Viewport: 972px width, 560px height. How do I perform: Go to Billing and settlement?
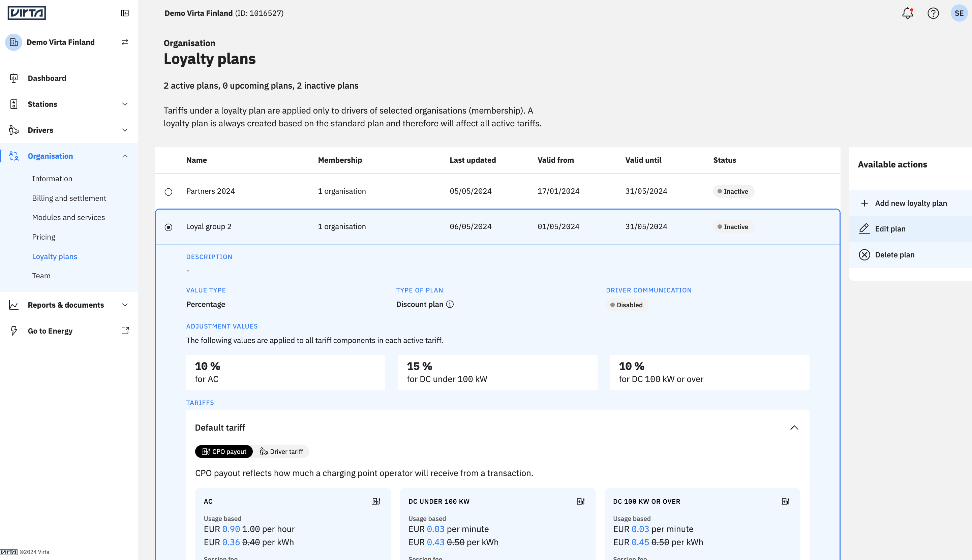coord(69,198)
